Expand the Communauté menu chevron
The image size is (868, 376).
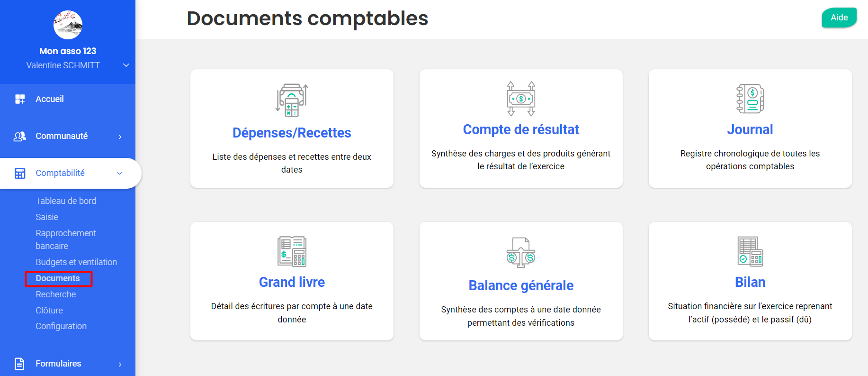[120, 137]
